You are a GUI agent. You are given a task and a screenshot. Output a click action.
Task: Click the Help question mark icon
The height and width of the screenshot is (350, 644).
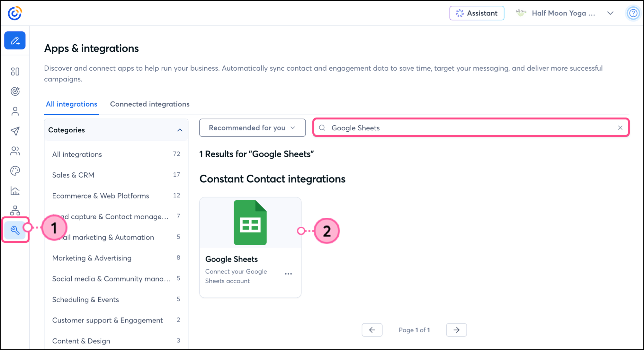click(633, 13)
